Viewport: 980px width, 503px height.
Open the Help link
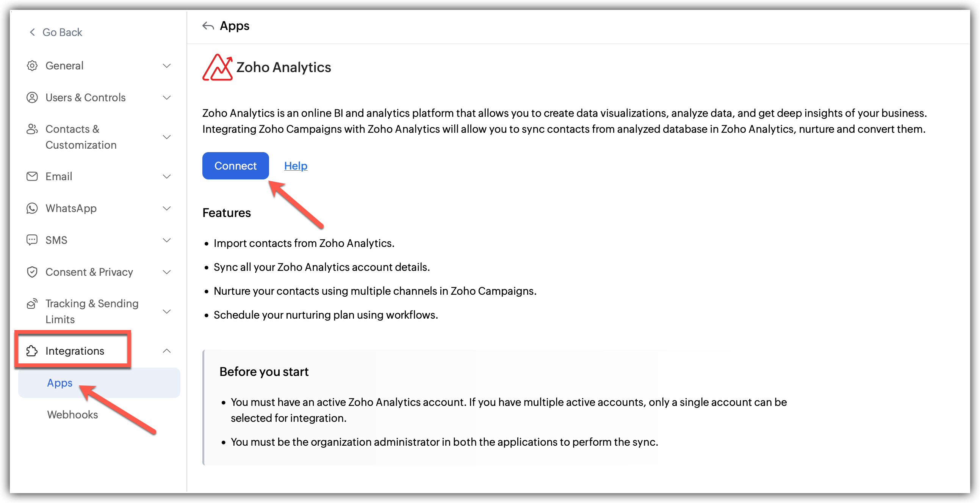coord(296,166)
